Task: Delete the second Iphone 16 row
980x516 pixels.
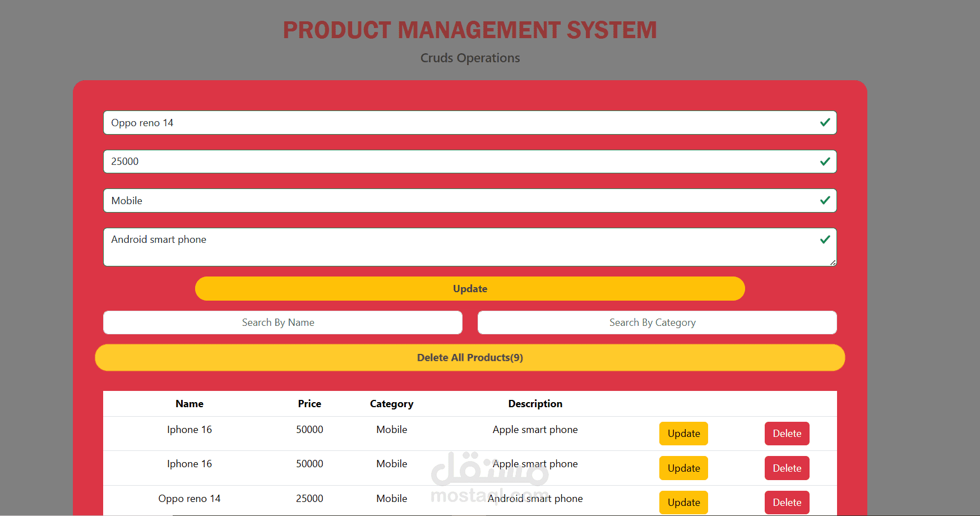Action: [x=787, y=468]
